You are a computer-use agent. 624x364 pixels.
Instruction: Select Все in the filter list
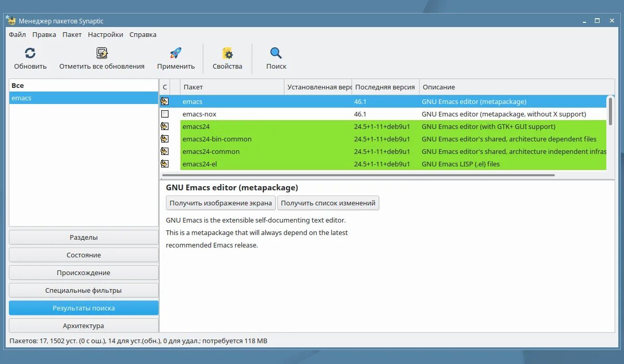84,85
